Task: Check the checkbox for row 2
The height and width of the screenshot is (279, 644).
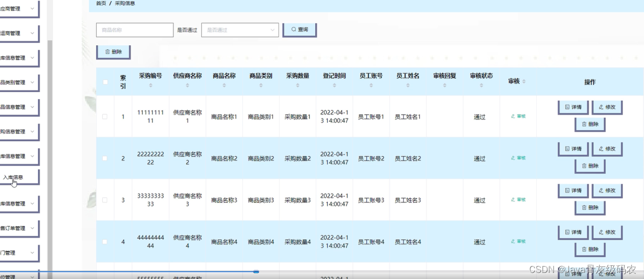Action: [105, 158]
